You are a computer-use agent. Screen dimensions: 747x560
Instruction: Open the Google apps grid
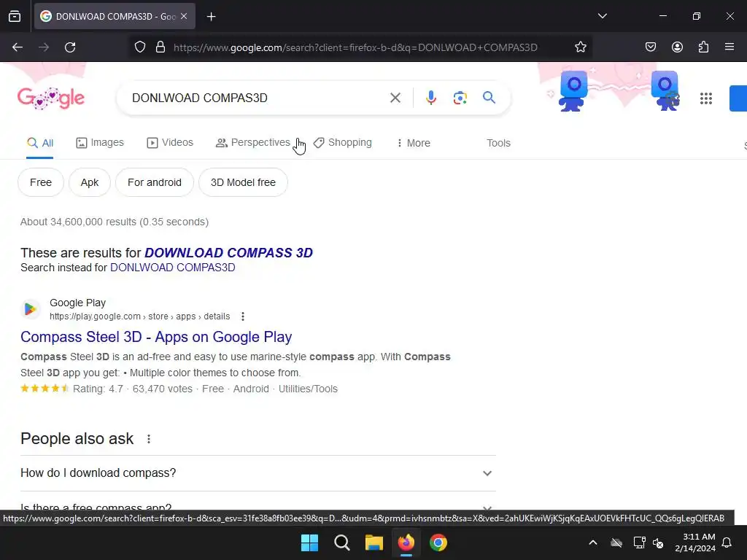[705, 98]
